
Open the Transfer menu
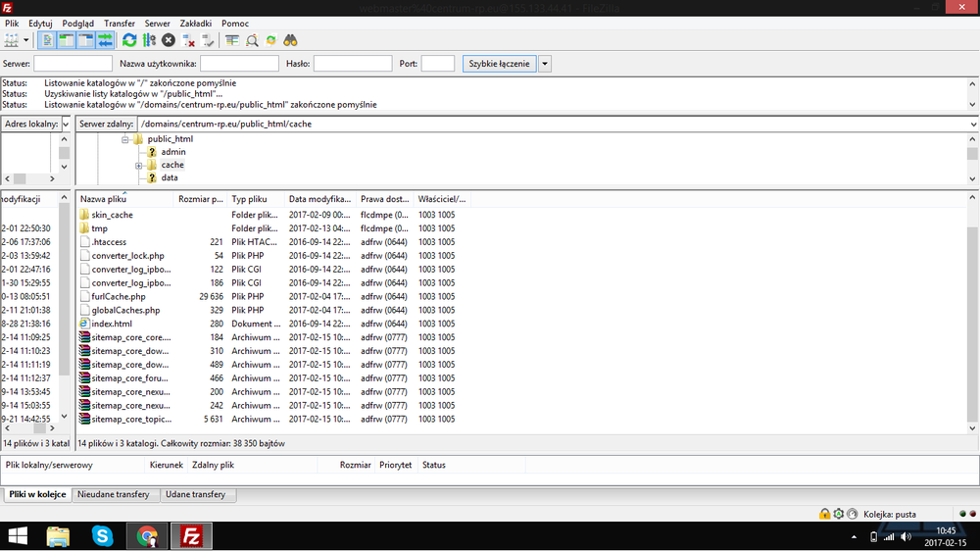[120, 23]
